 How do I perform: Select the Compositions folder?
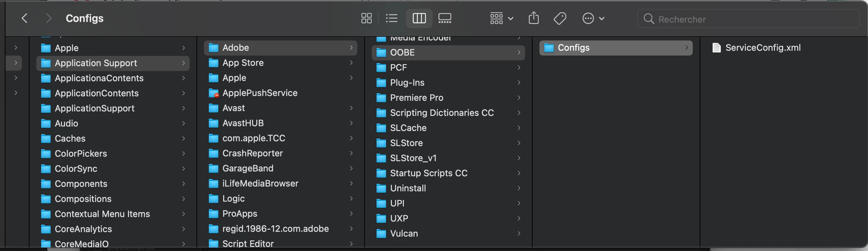click(113, 199)
